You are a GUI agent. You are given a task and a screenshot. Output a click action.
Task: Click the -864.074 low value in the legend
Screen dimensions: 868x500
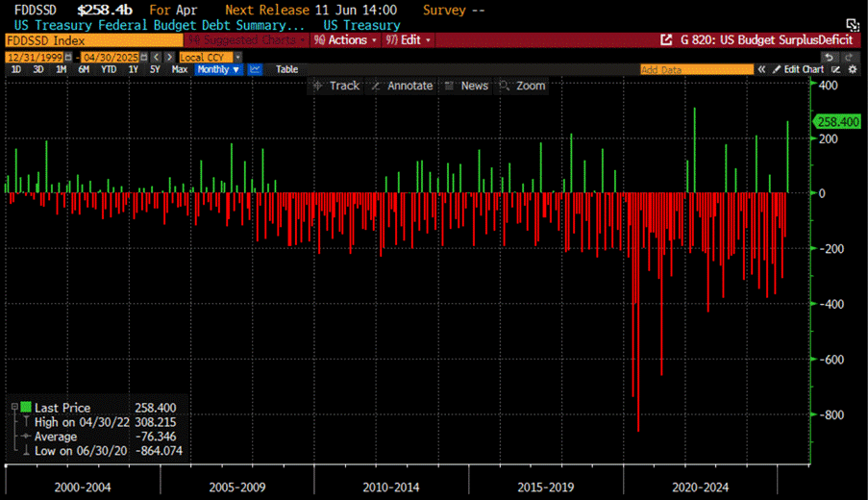pyautogui.click(x=159, y=451)
